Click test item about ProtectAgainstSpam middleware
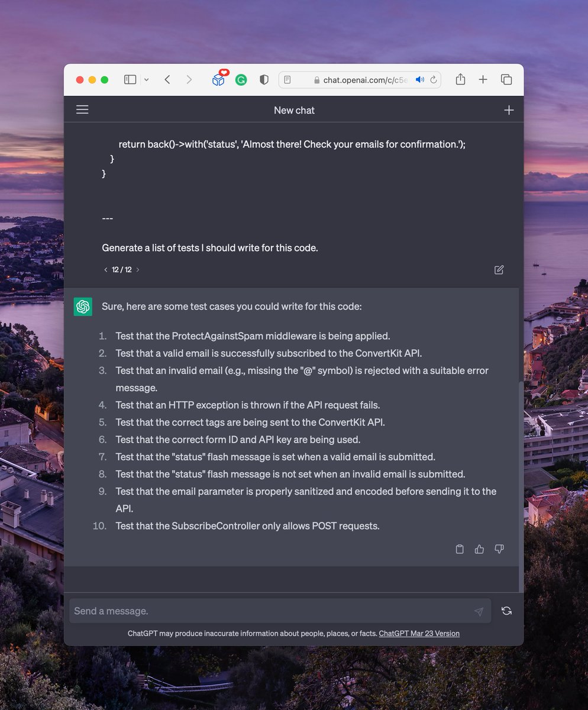The height and width of the screenshot is (710, 588). tap(253, 336)
